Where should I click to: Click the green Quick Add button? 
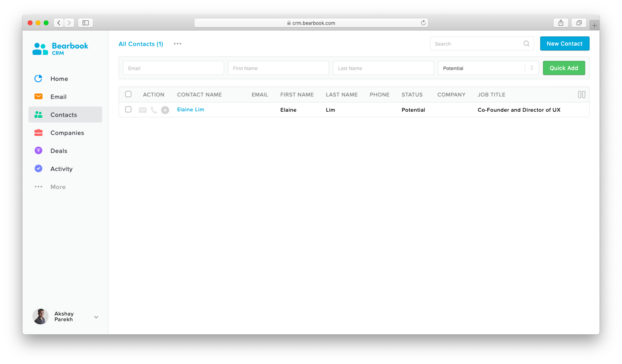click(564, 68)
